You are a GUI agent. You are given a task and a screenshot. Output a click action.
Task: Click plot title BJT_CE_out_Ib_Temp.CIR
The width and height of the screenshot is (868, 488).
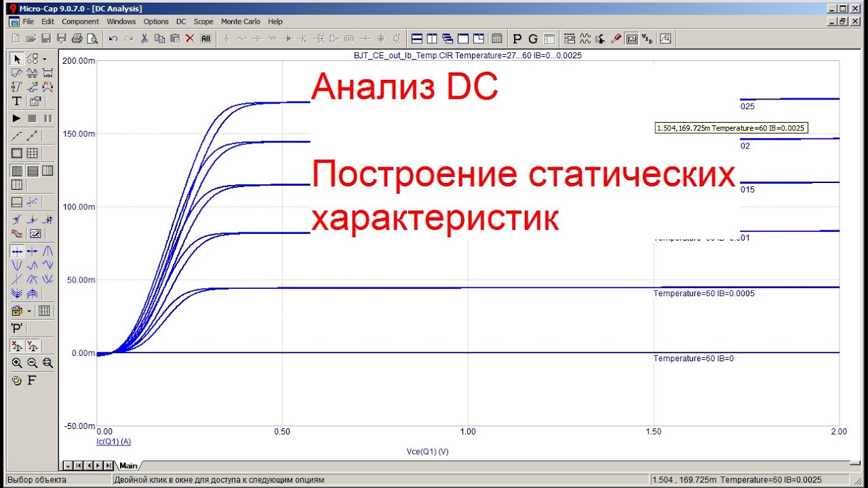point(404,56)
